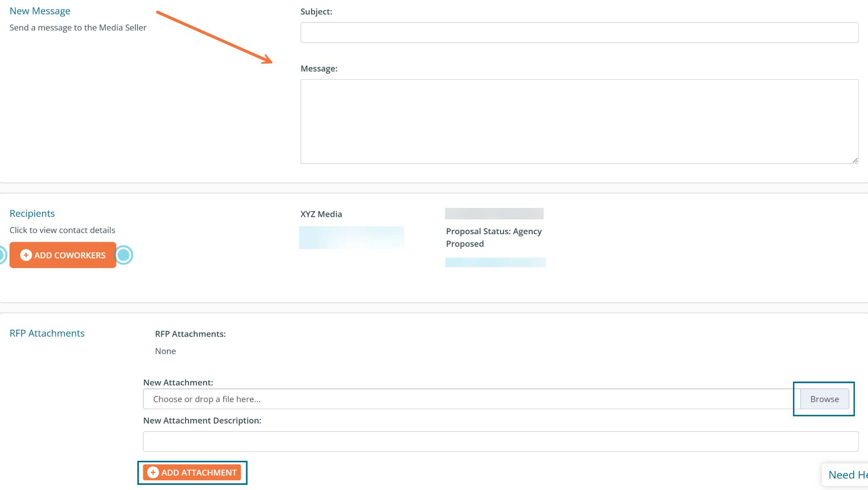Screen dimensions: 868x490
Task: Click the RFP Attachments section heading
Action: tap(47, 333)
